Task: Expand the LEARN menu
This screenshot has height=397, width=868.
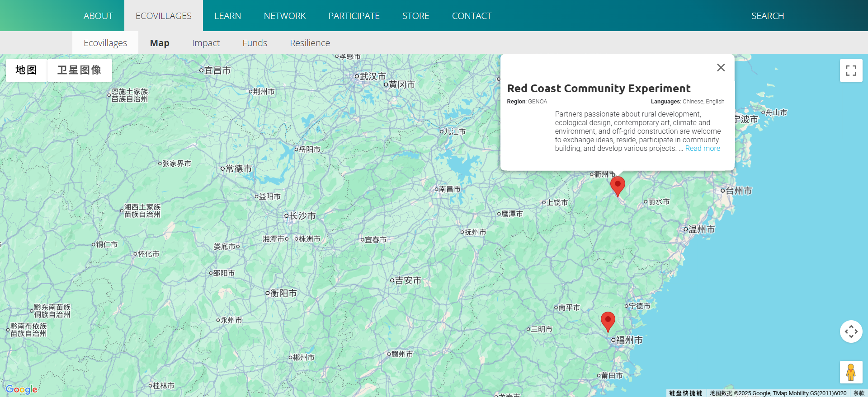Action: (227, 16)
